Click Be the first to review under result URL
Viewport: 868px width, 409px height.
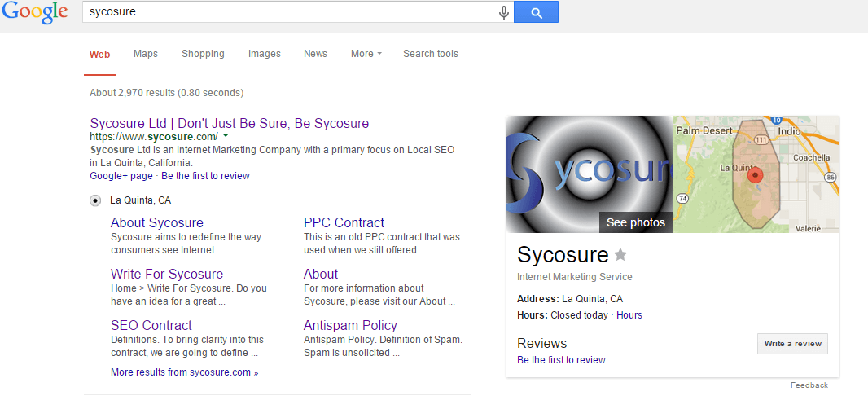pos(205,176)
